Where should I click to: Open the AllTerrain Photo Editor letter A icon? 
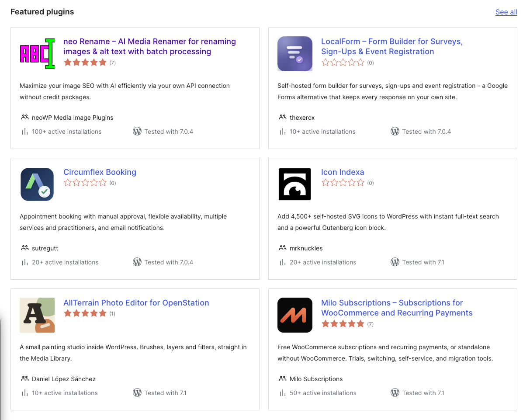point(37,315)
